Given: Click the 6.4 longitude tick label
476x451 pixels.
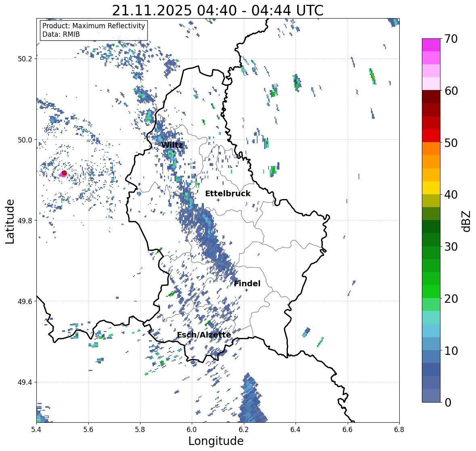Looking at the screenshot, I should (296, 430).
